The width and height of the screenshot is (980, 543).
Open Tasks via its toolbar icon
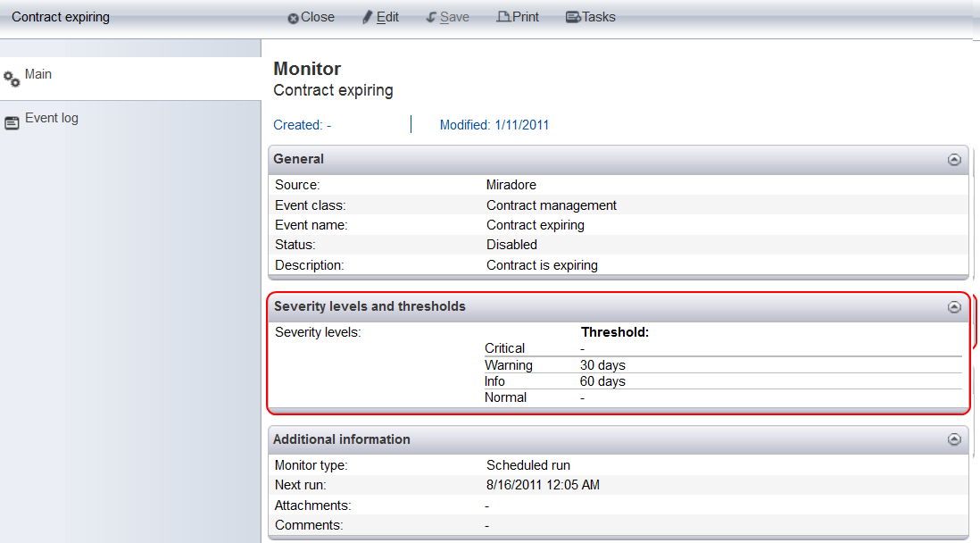pyautogui.click(x=573, y=18)
